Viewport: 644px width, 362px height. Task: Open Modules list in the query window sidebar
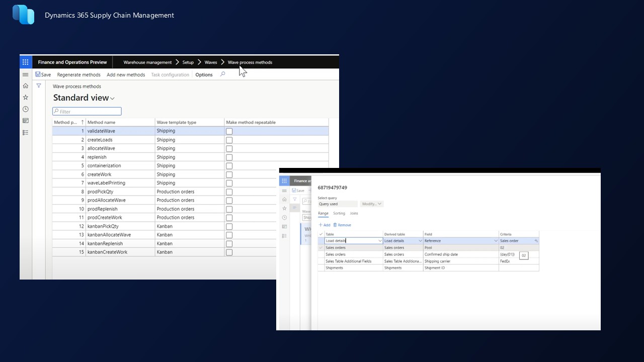[284, 235]
